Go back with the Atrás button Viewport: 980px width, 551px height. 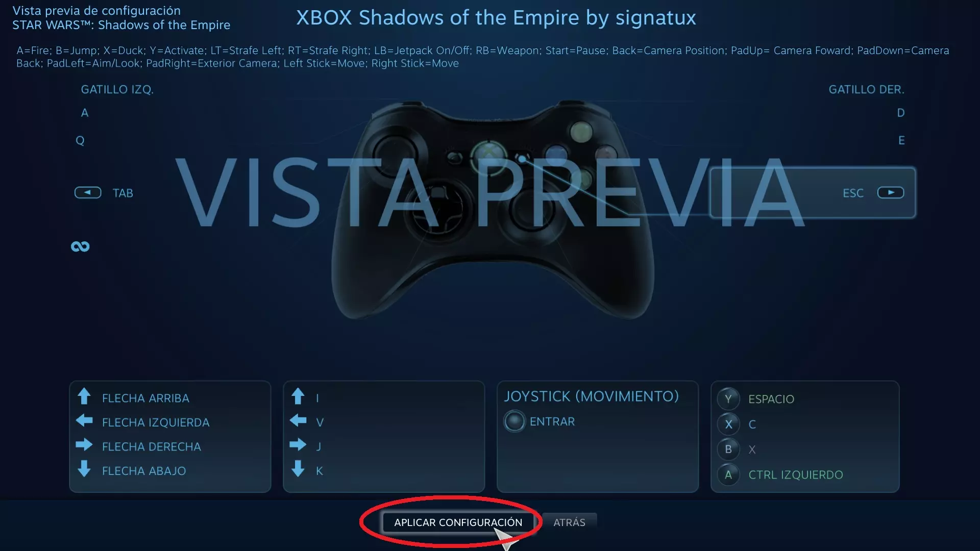tap(569, 522)
